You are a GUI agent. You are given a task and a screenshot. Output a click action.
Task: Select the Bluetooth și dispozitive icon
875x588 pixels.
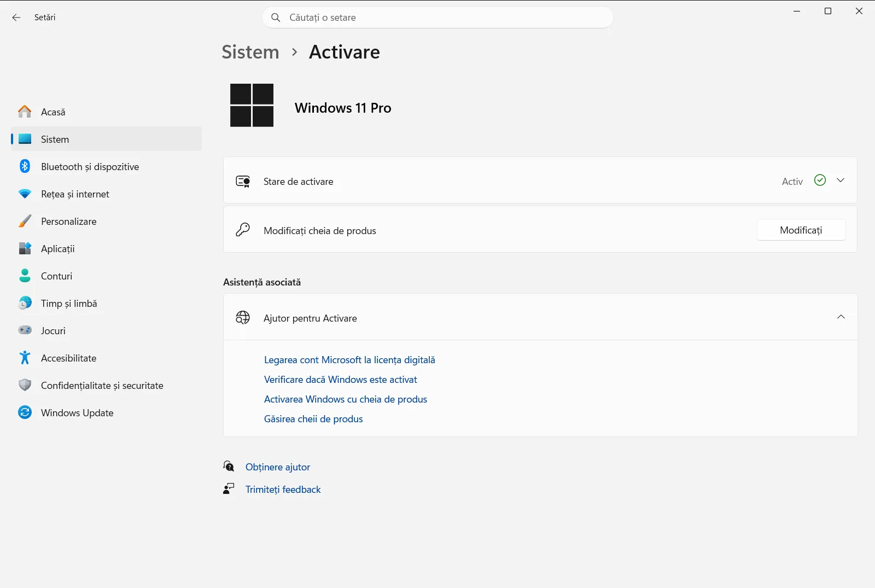click(25, 166)
